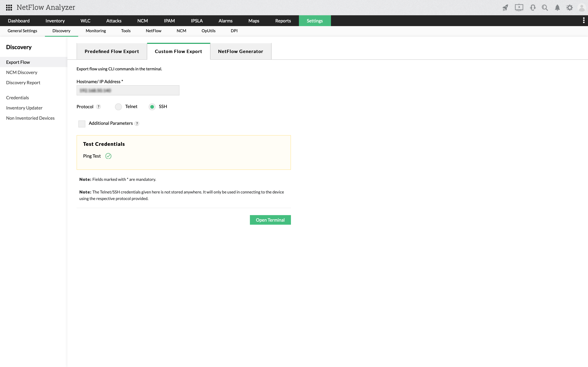This screenshot has height=367, width=588.
Task: Go to NCM Discovery in sidebar
Action: click(22, 72)
